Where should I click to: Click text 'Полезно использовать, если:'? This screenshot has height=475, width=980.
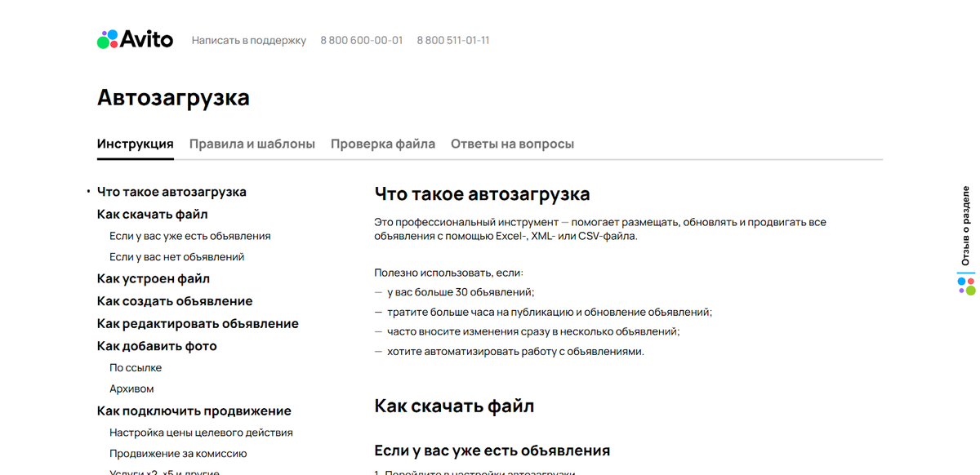point(449,272)
